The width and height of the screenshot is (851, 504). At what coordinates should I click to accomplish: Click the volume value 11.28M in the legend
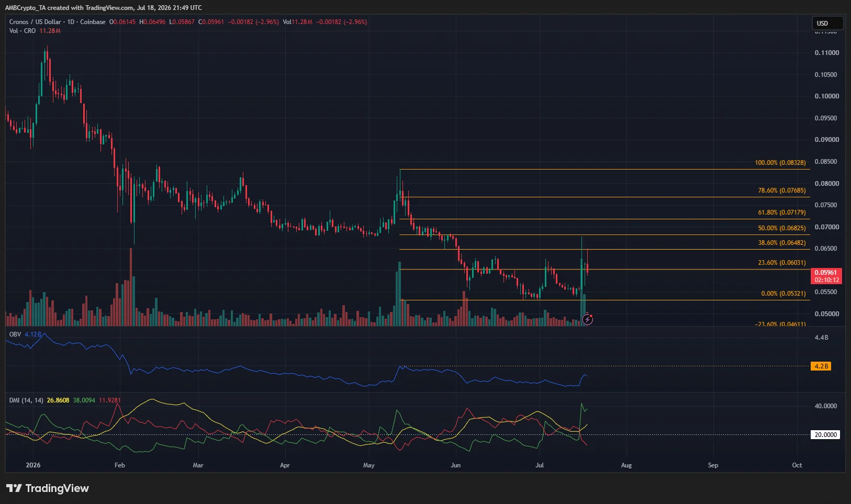pyautogui.click(x=50, y=31)
